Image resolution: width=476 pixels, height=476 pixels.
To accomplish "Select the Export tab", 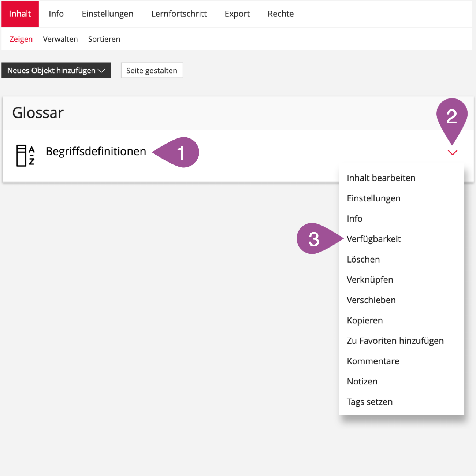I will point(237,14).
